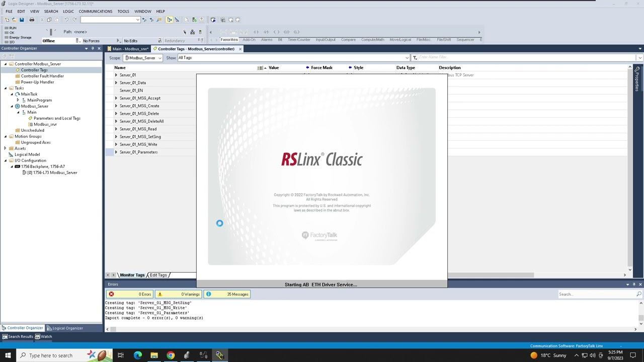Collapse the Tasks tree node
Image resolution: width=644 pixels, height=362 pixels.
(6, 88)
